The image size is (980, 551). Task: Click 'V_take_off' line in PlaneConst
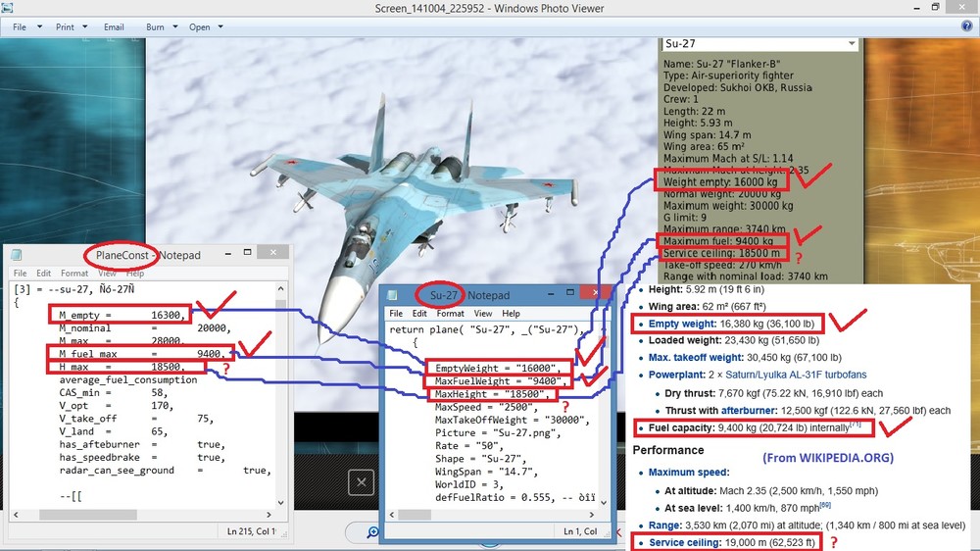[x=136, y=419]
